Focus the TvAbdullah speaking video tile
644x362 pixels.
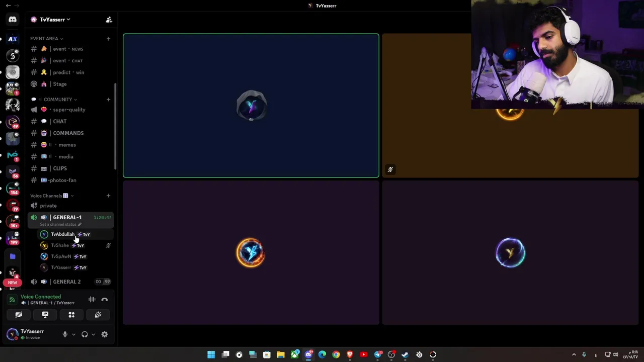click(251, 106)
